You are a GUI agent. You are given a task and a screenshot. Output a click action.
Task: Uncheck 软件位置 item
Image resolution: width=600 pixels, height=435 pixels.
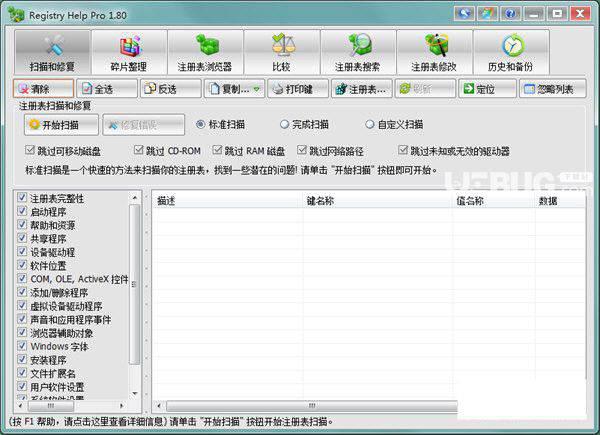[22, 265]
